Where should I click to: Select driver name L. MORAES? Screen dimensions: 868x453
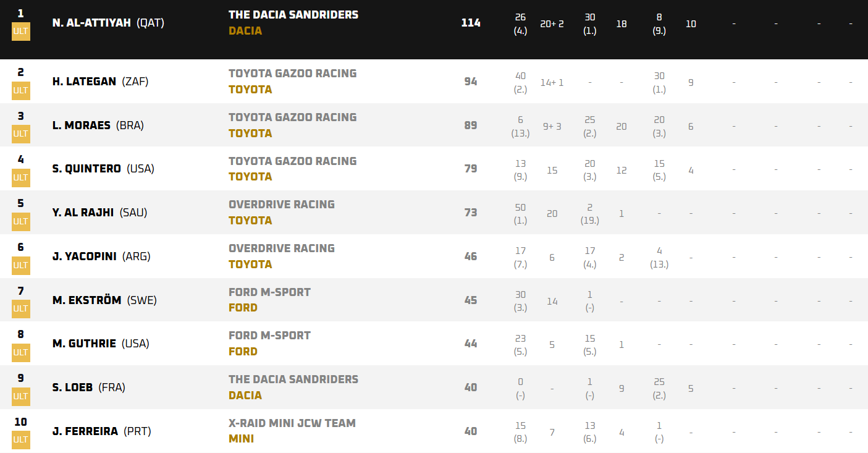pos(82,125)
